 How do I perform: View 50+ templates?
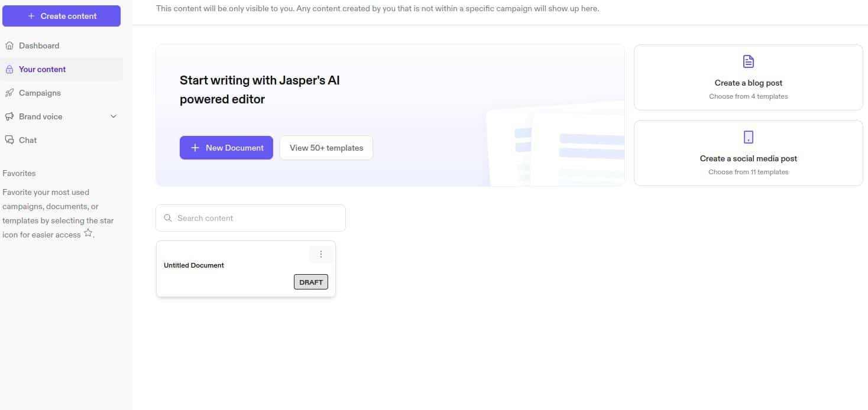coord(326,148)
